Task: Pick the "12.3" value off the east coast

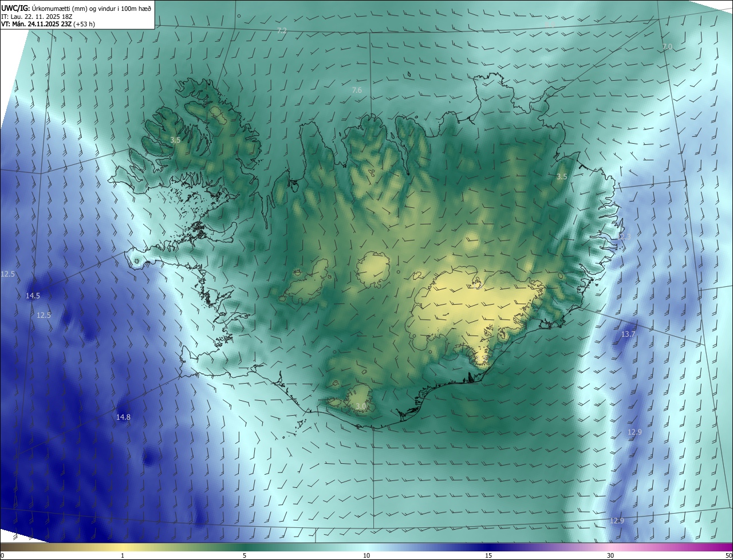Action: pyautogui.click(x=624, y=237)
